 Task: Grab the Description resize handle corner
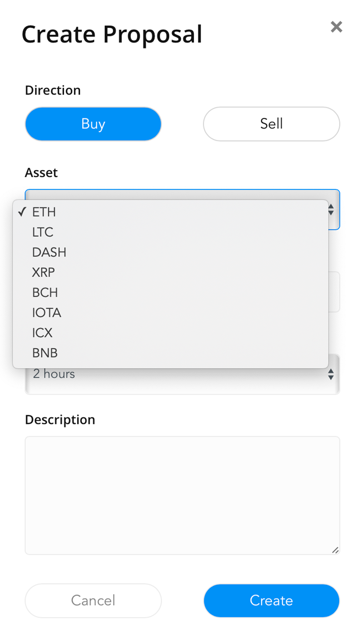[335, 550]
